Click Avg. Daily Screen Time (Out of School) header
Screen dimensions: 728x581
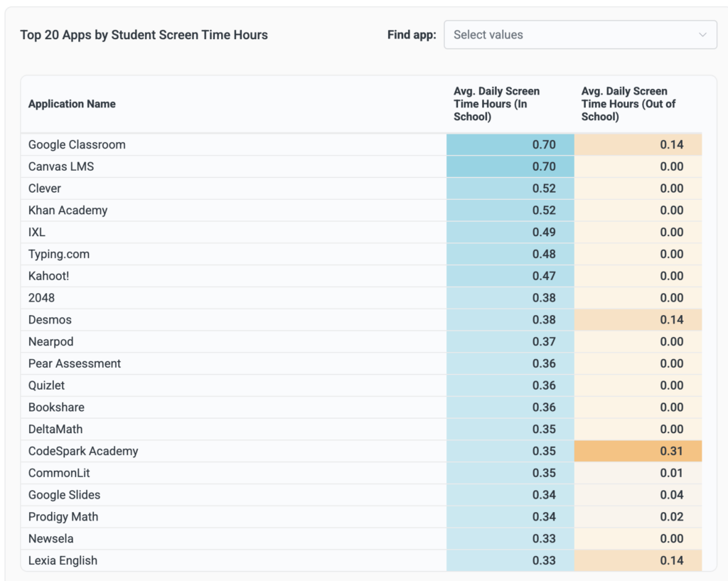628,104
